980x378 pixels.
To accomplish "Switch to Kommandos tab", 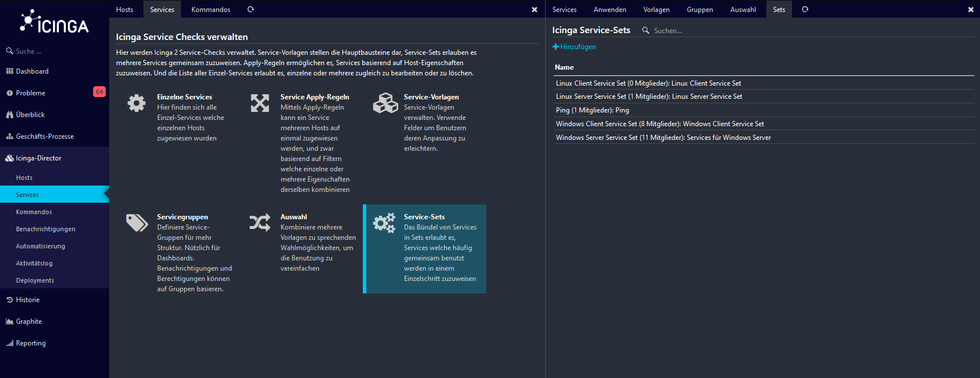I will point(211,9).
